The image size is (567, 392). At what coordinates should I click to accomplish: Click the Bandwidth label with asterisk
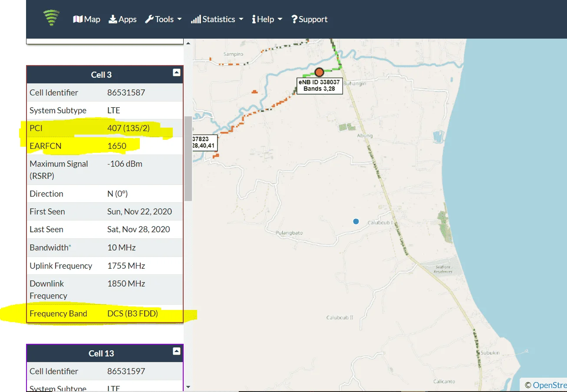click(50, 247)
